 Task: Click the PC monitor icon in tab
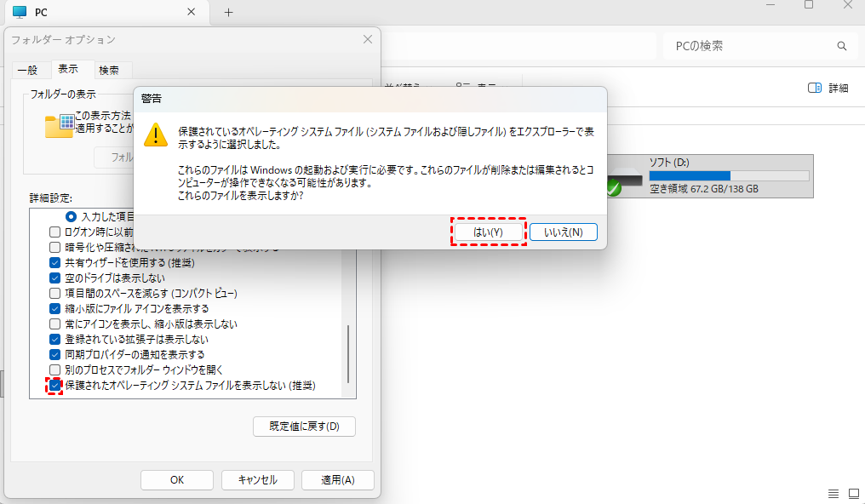(20, 12)
